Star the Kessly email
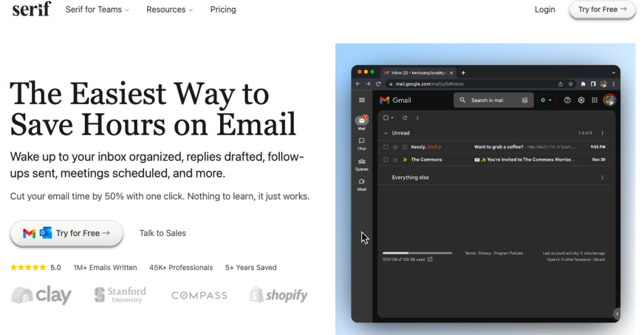Screen dimensions: 644x335 (x=395, y=147)
